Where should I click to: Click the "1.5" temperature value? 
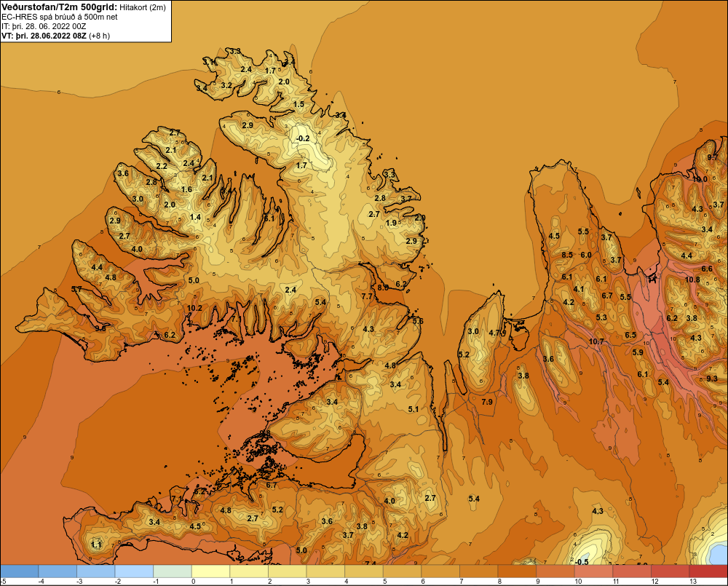299,104
